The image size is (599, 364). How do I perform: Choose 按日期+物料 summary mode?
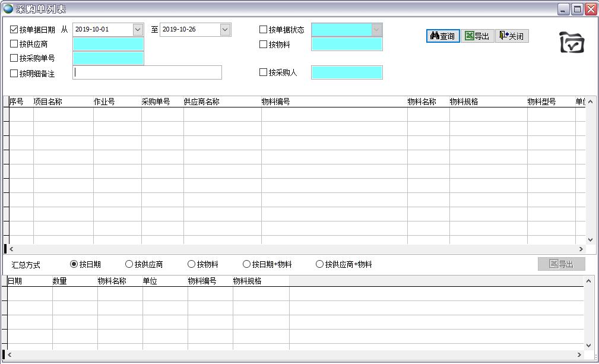coord(247,264)
